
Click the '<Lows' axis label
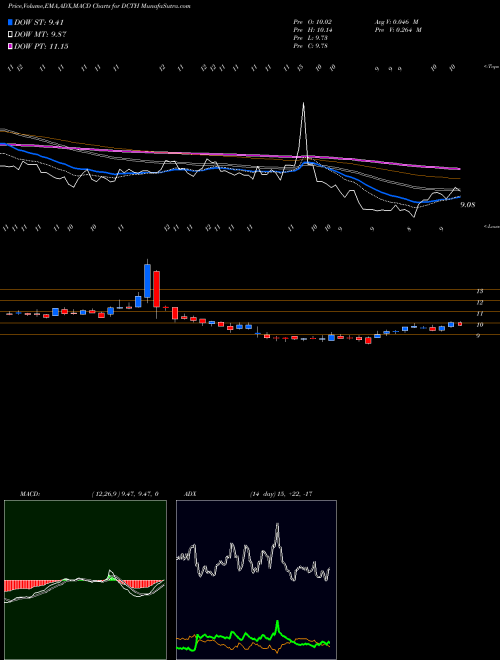click(491, 226)
